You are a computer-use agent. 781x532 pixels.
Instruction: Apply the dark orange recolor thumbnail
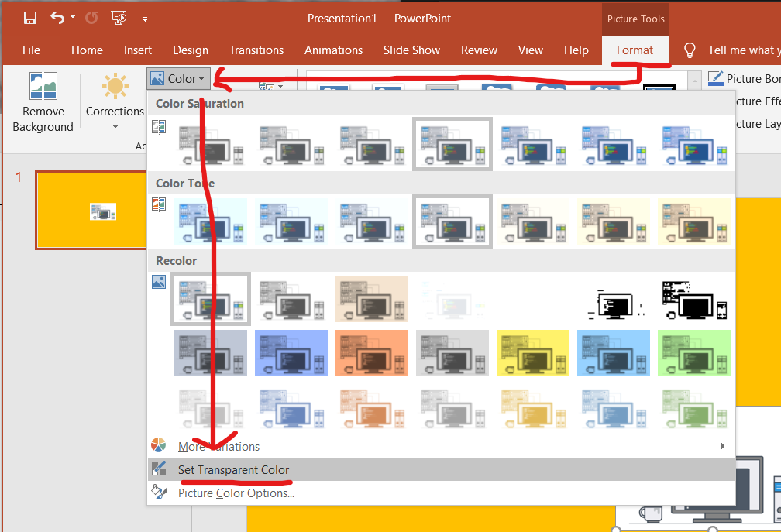click(x=372, y=353)
